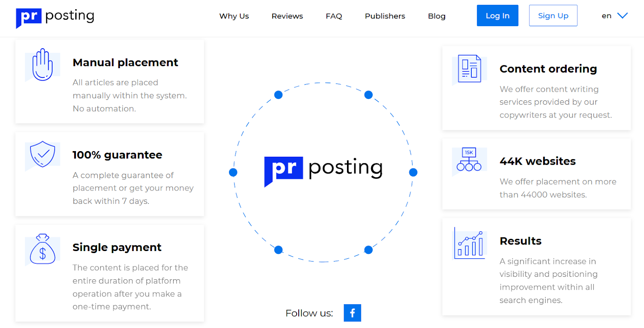Click the Follow us: label
The image size is (644, 328).
309,313
